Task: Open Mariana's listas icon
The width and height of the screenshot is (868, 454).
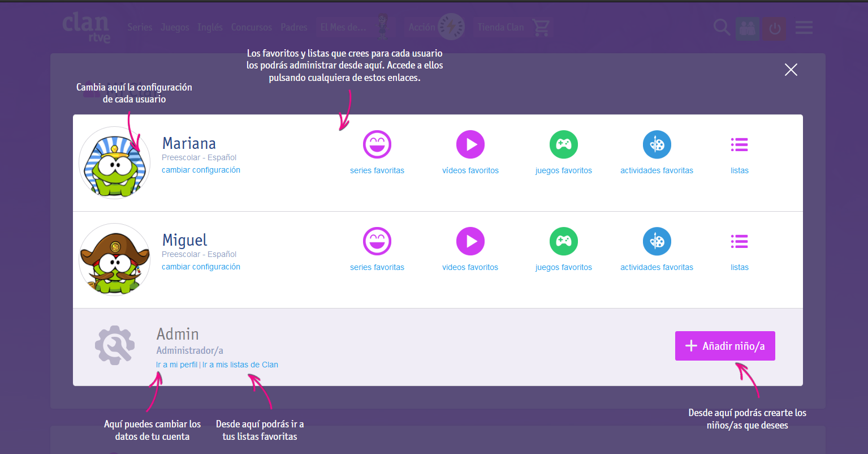Action: click(x=739, y=145)
